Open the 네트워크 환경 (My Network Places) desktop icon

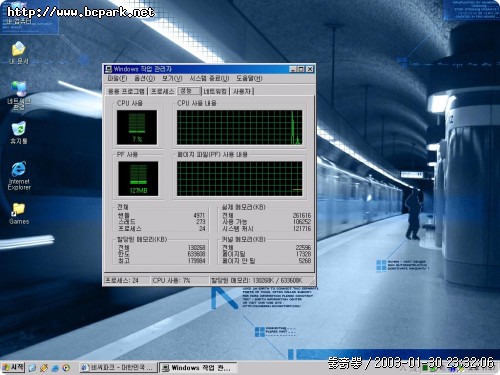pyautogui.click(x=19, y=95)
